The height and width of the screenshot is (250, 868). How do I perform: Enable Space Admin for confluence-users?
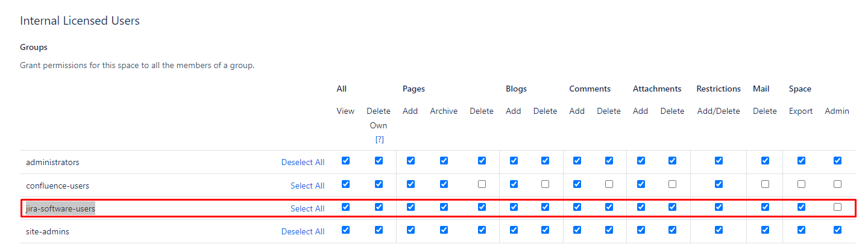click(837, 184)
